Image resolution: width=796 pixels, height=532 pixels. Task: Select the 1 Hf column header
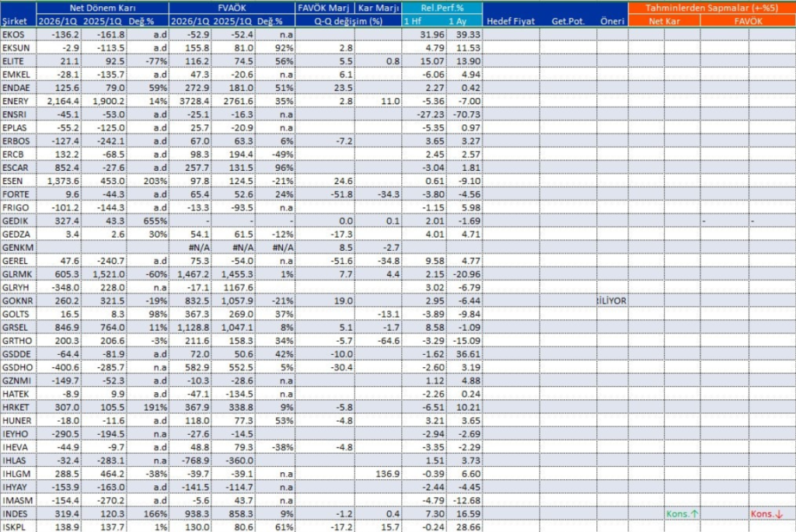point(413,21)
